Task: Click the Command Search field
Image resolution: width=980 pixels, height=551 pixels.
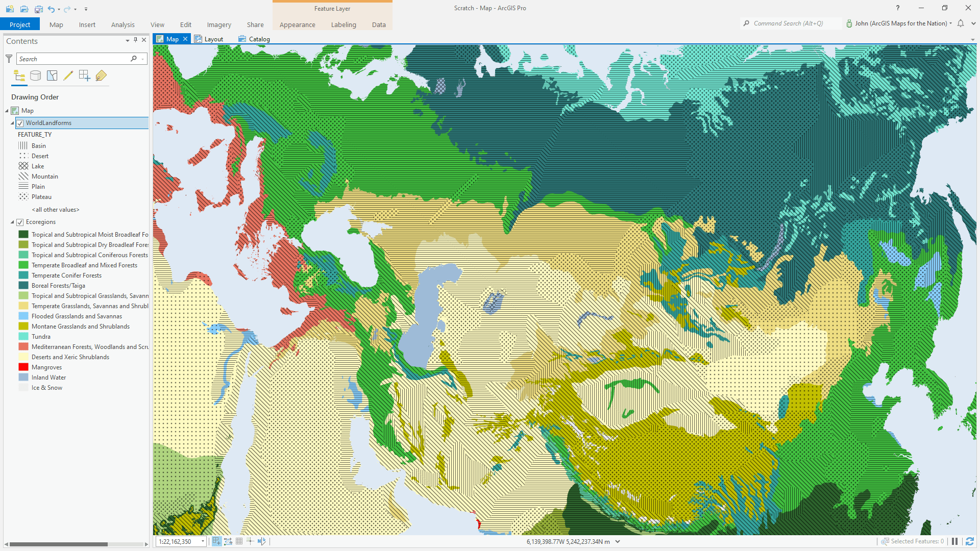Action: point(788,23)
